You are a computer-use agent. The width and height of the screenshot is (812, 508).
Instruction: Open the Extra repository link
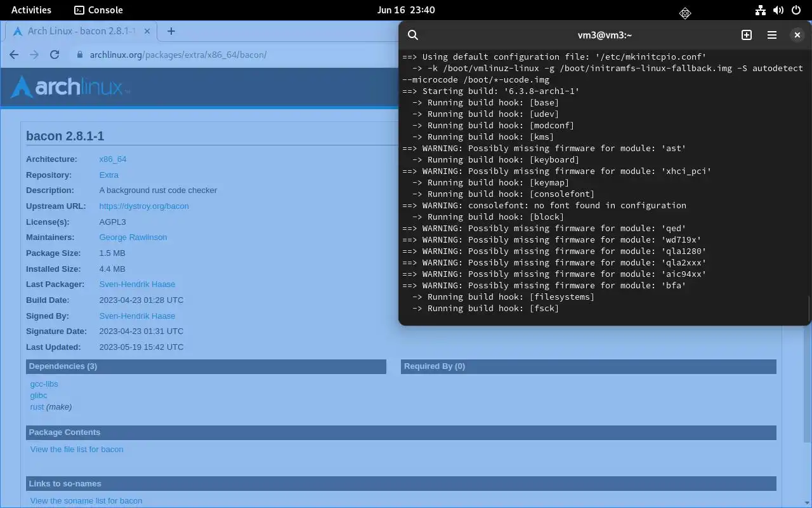[x=109, y=175]
